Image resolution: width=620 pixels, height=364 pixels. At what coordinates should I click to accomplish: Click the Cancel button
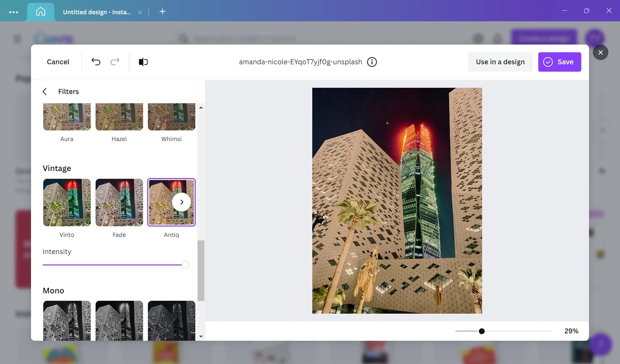tap(58, 62)
